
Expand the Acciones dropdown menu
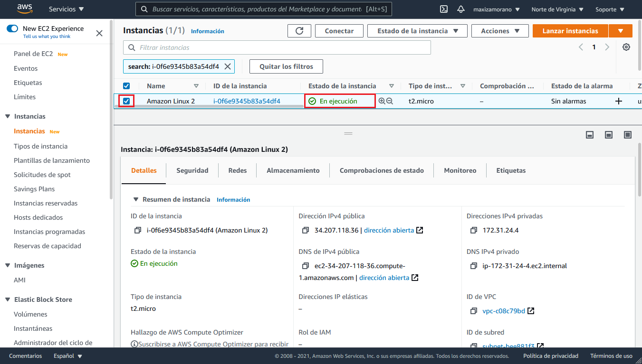click(x=500, y=31)
